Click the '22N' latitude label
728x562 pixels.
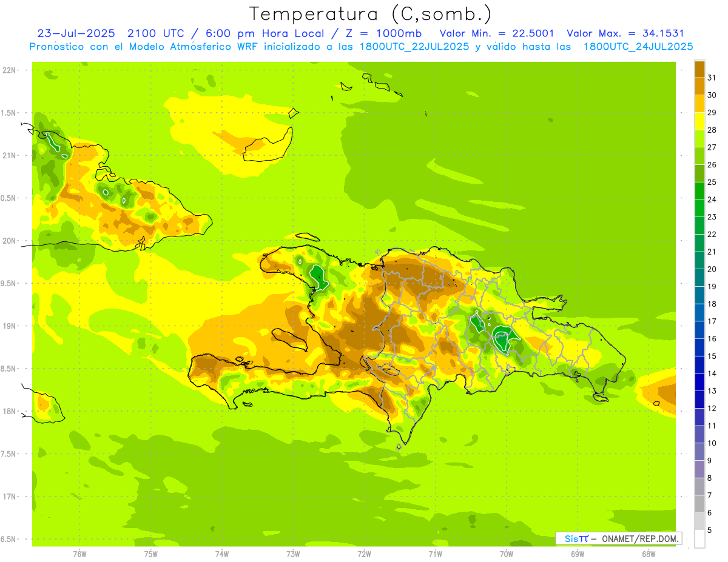pos(8,70)
